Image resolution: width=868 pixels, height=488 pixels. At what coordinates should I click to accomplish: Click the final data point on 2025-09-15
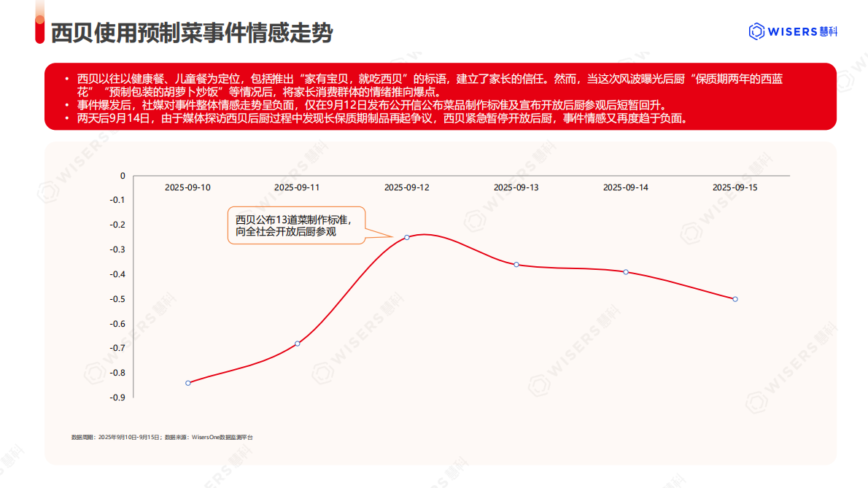coord(735,298)
